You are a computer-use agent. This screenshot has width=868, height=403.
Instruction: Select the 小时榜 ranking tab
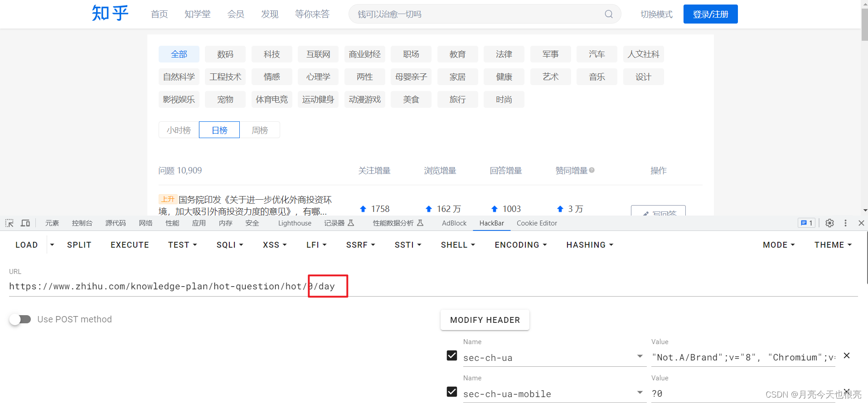click(179, 130)
